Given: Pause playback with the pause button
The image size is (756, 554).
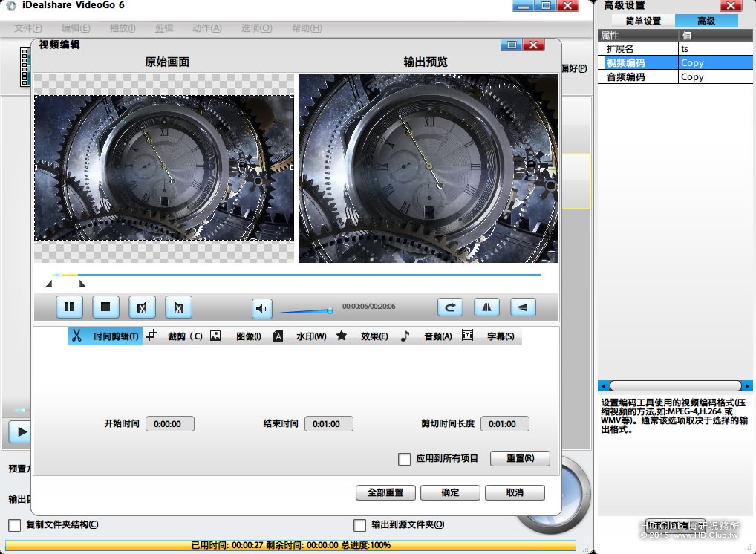Looking at the screenshot, I should (x=69, y=307).
